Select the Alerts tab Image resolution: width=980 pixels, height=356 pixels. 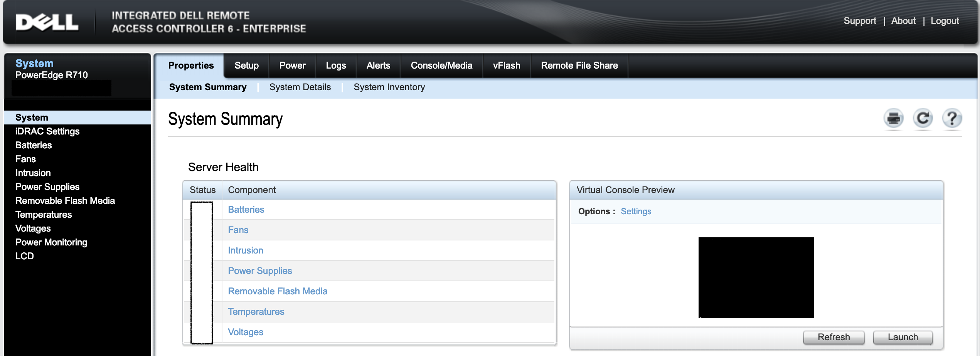(378, 65)
